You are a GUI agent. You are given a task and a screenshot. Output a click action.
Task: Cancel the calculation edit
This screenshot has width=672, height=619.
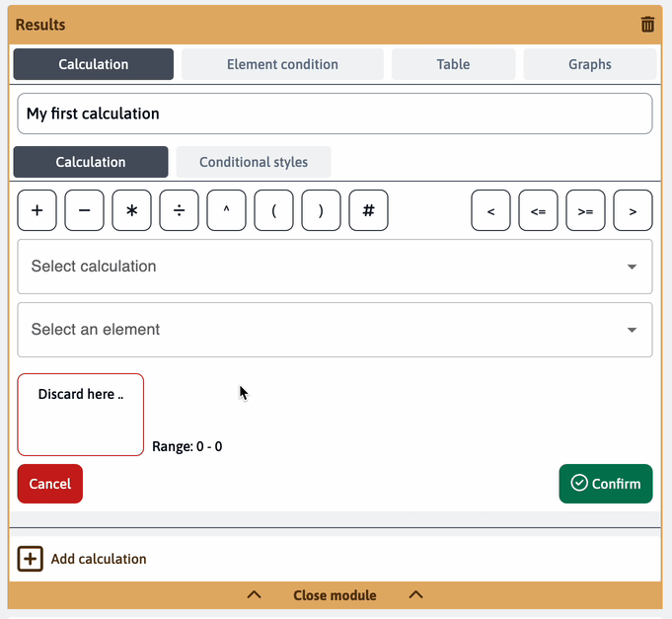(50, 484)
